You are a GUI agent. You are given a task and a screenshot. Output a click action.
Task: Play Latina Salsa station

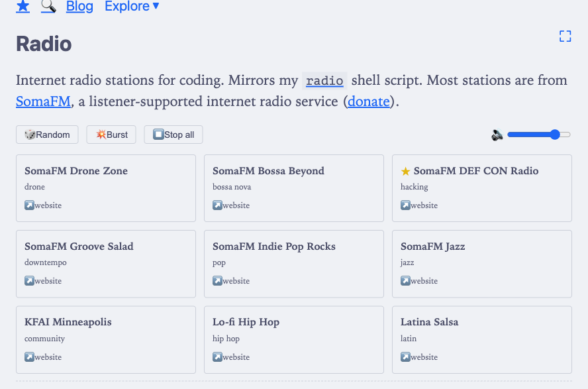(x=482, y=340)
